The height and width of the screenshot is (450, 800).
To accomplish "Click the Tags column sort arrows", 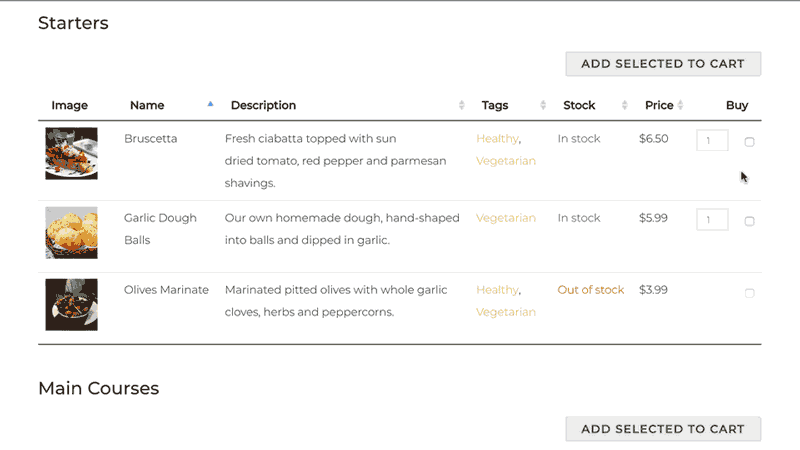I will [543, 105].
